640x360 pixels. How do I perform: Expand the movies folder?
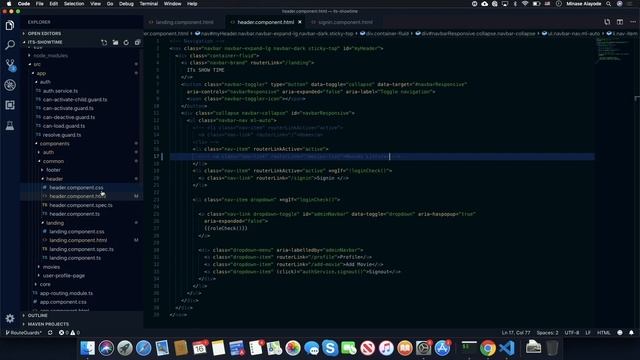click(51, 267)
